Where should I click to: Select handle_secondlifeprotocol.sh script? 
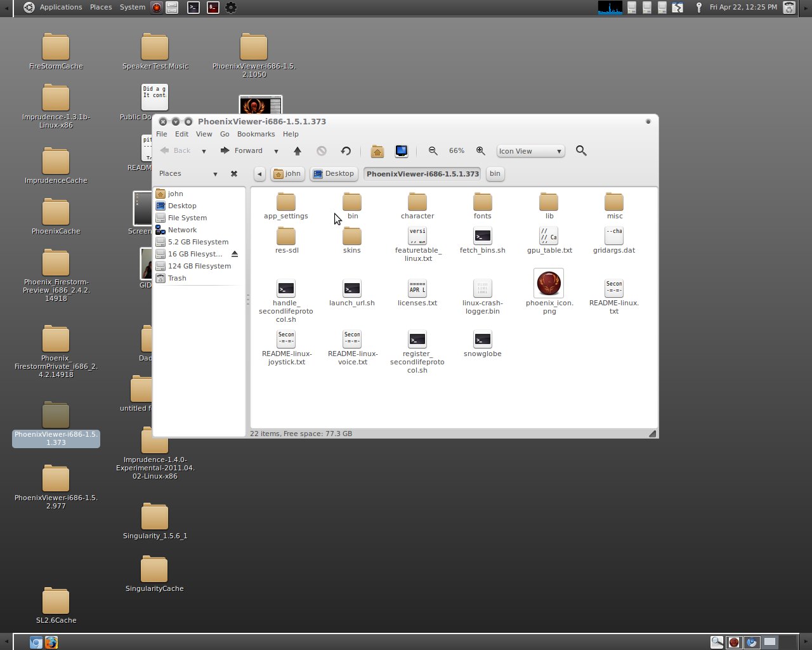click(286, 302)
